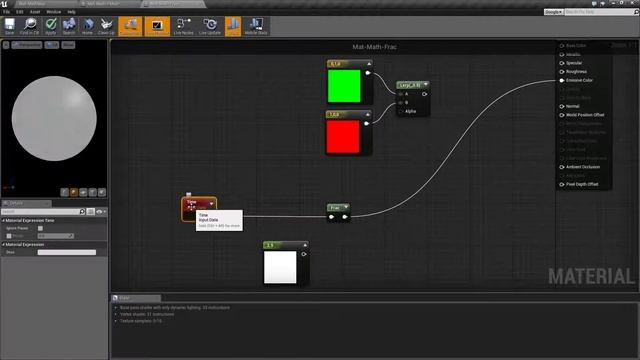Click the white constant preview swatch
The image size is (640, 360).
280,267
